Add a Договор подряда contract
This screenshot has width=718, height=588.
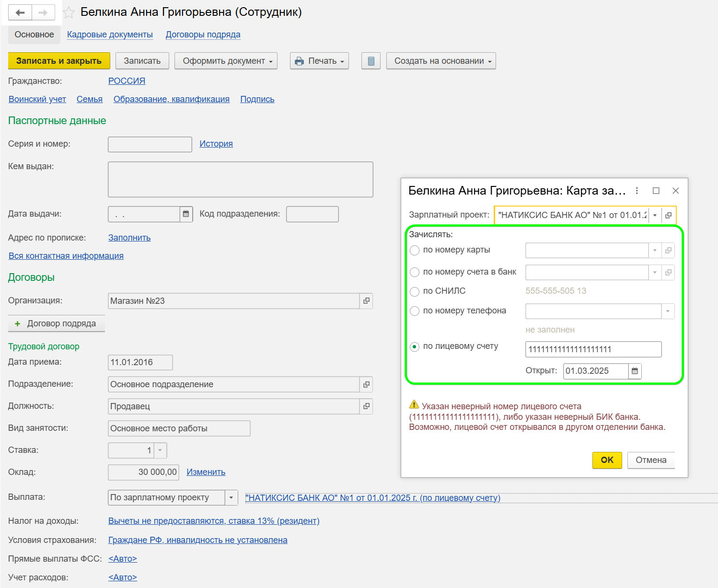tap(57, 323)
